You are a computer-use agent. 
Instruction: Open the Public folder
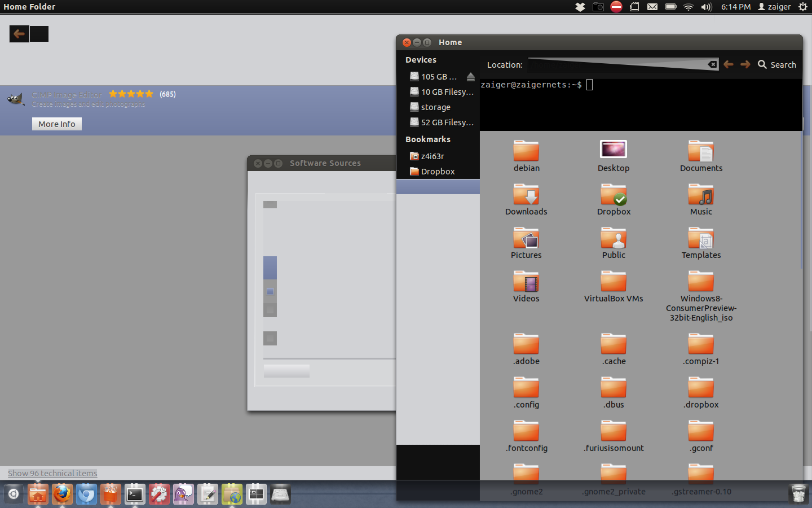click(614, 243)
